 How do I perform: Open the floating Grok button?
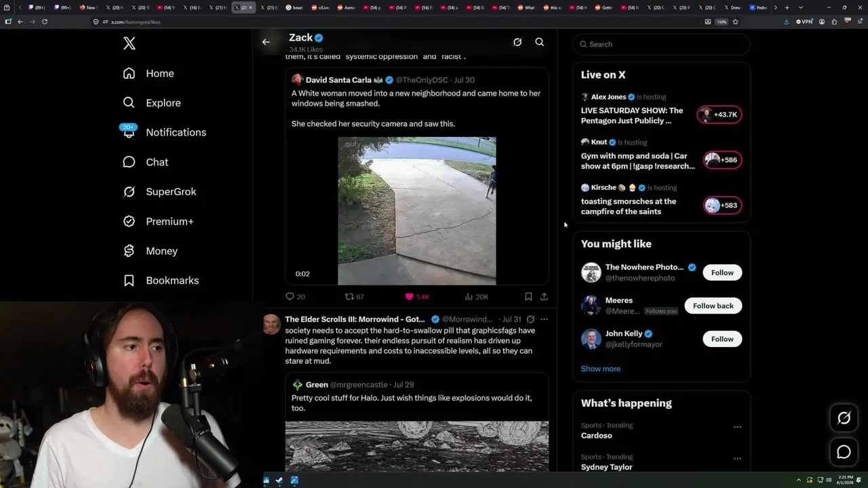844,418
